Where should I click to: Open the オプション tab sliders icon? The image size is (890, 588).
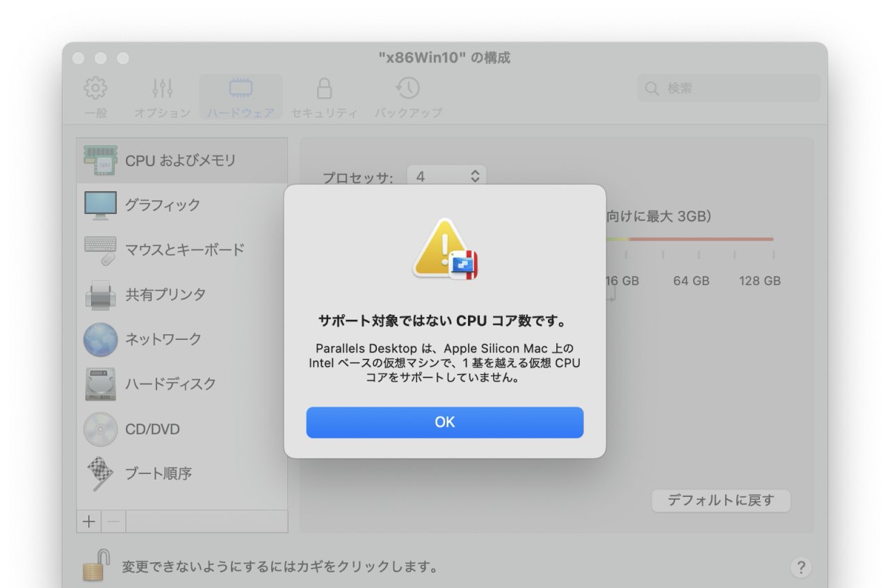pyautogui.click(x=162, y=89)
